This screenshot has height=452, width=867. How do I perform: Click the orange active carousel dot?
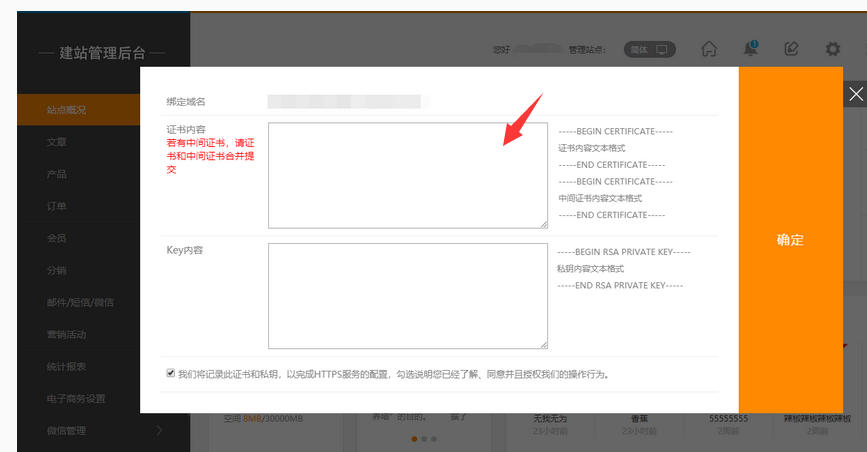click(413, 438)
